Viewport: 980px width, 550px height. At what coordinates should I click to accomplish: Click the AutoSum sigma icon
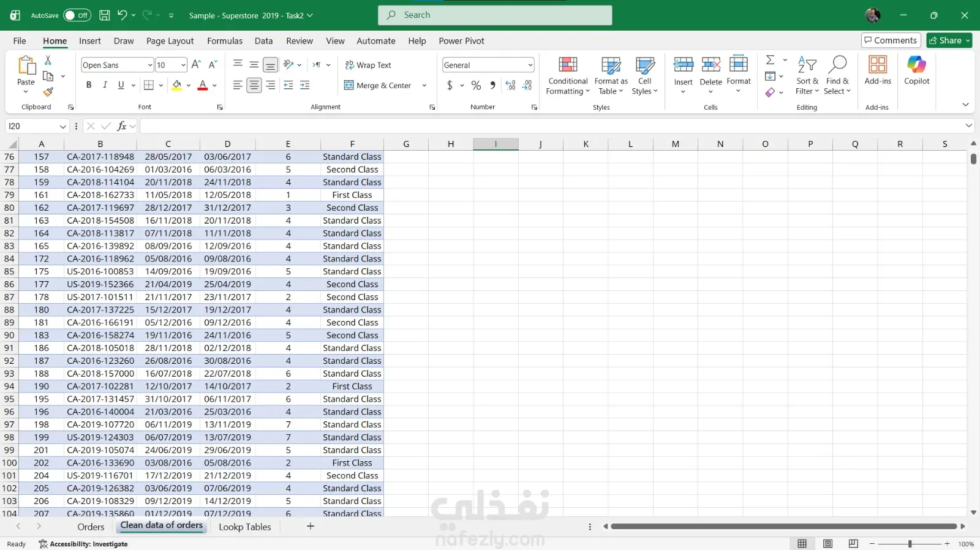771,60
